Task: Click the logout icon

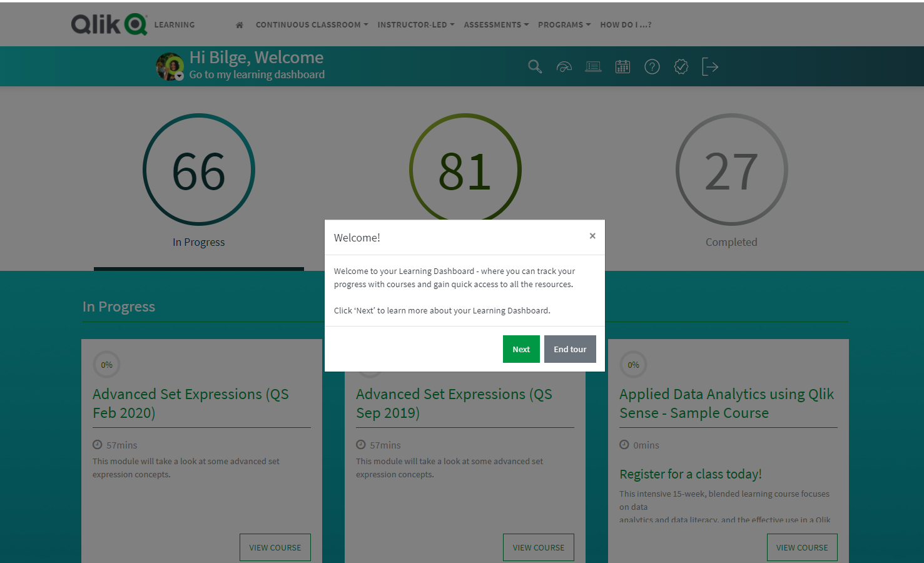Action: pos(710,66)
